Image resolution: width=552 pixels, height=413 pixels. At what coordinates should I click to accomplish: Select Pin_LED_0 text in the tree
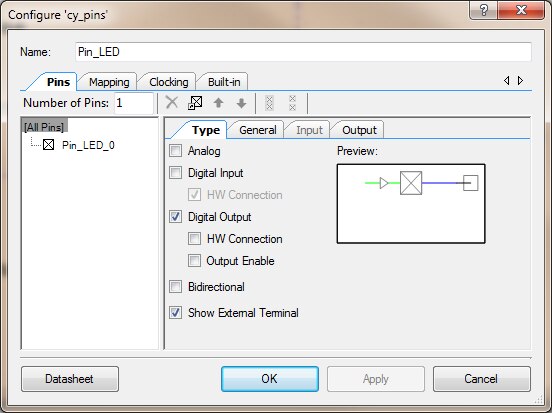click(88, 145)
